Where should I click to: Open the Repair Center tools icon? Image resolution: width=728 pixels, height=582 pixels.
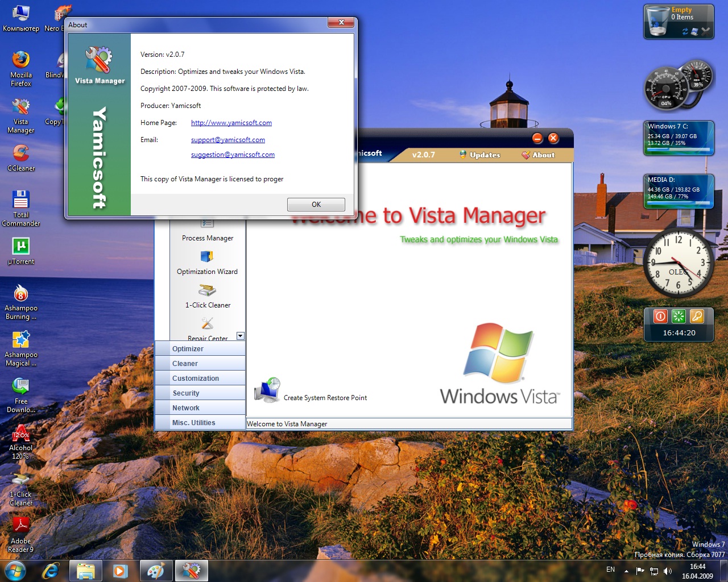click(207, 324)
